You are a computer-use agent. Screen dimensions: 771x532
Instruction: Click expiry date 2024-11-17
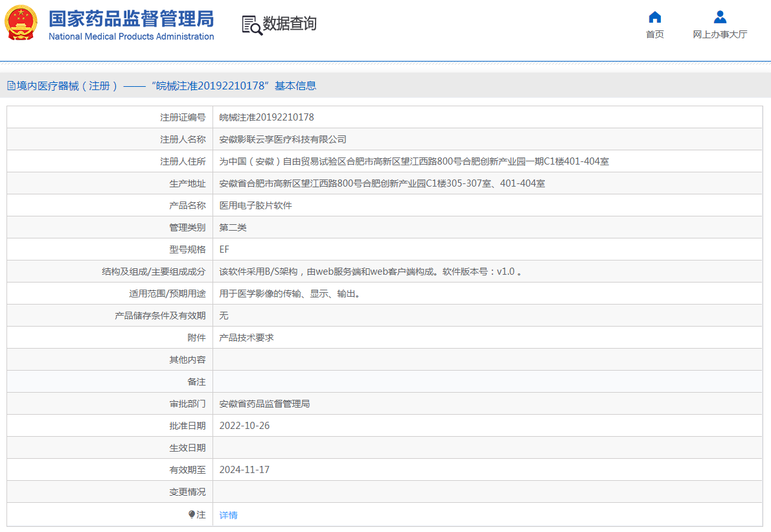click(244, 470)
